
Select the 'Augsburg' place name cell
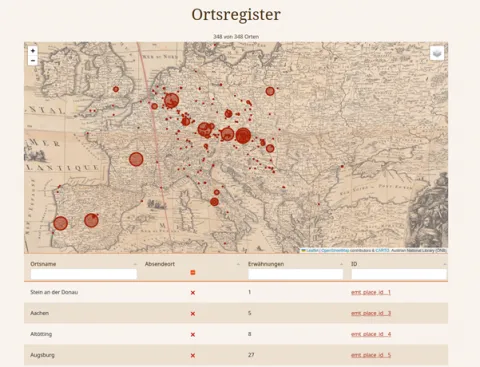[42, 355]
